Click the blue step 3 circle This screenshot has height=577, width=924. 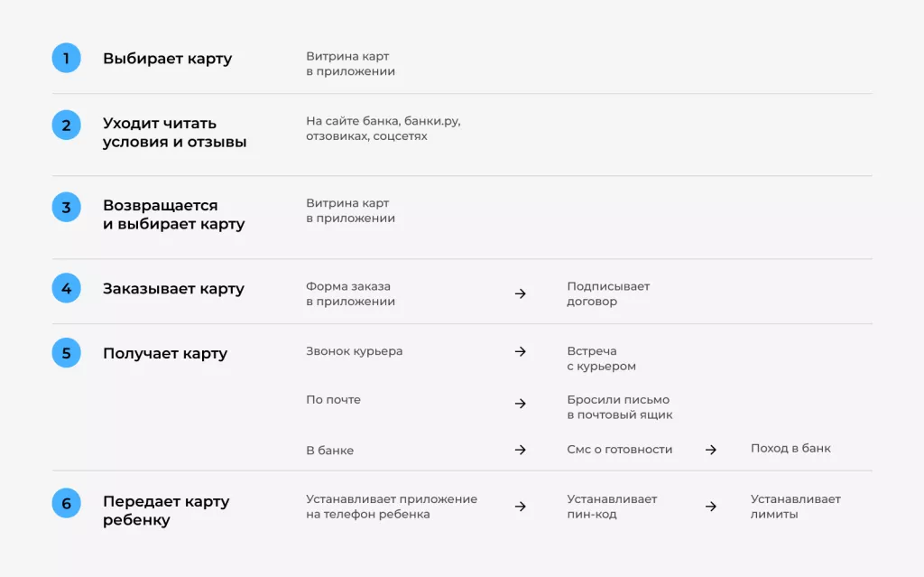66,207
